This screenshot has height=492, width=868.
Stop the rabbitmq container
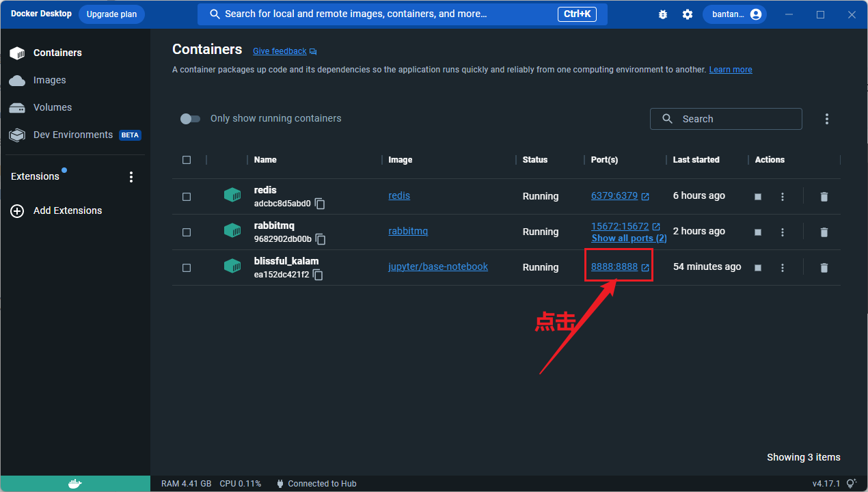[758, 232]
